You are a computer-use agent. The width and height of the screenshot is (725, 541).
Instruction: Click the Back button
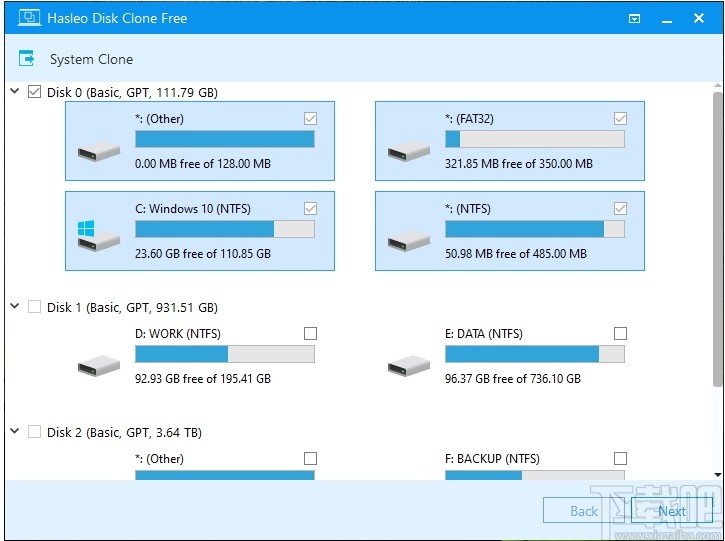583,511
